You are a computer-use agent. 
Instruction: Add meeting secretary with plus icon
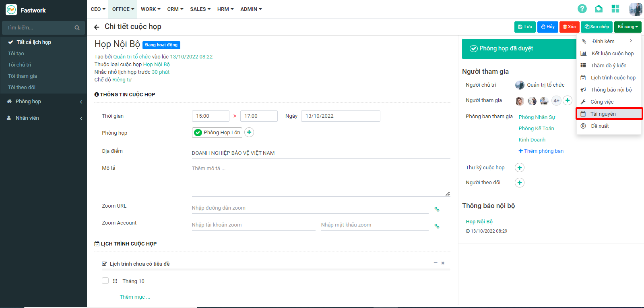pos(520,168)
